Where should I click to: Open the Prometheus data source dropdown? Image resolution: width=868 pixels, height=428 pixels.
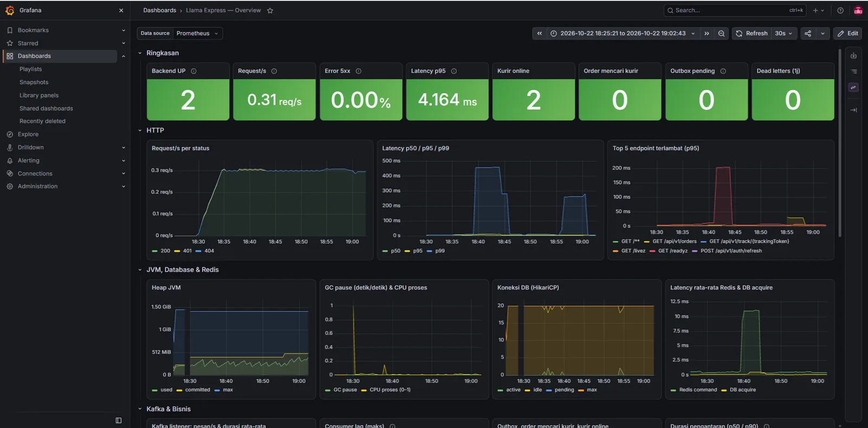coord(197,34)
